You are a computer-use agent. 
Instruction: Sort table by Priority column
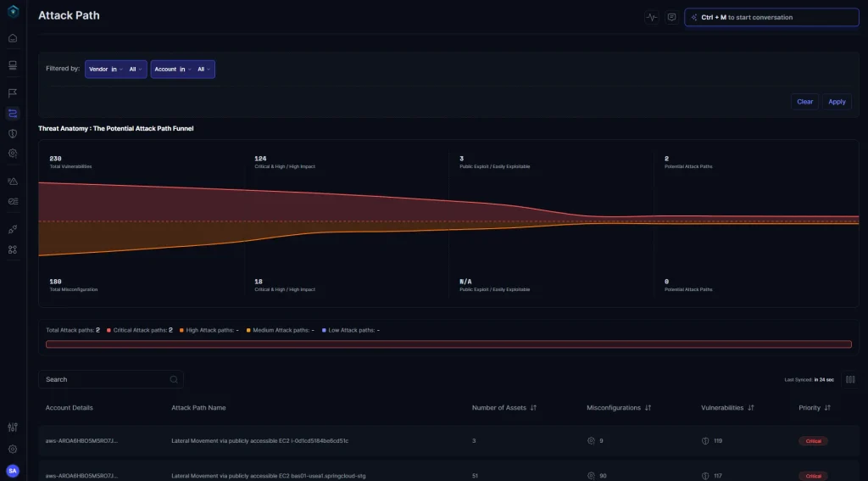(x=827, y=408)
